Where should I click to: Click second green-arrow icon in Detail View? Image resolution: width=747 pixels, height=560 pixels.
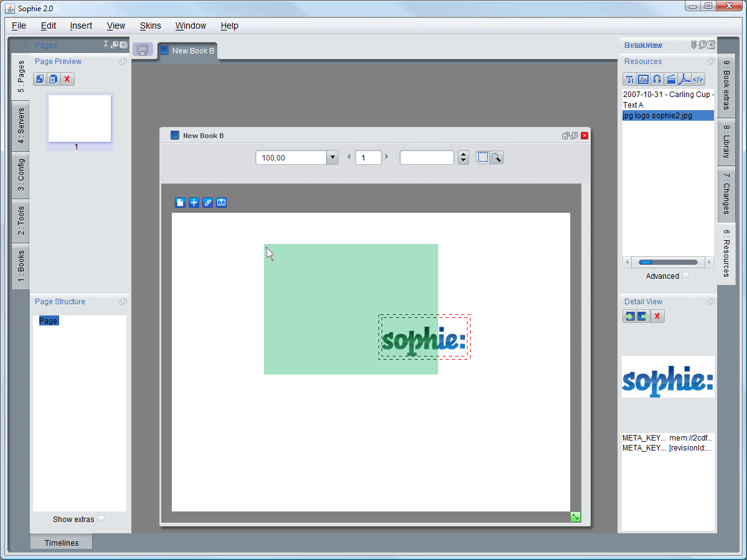[x=644, y=316]
